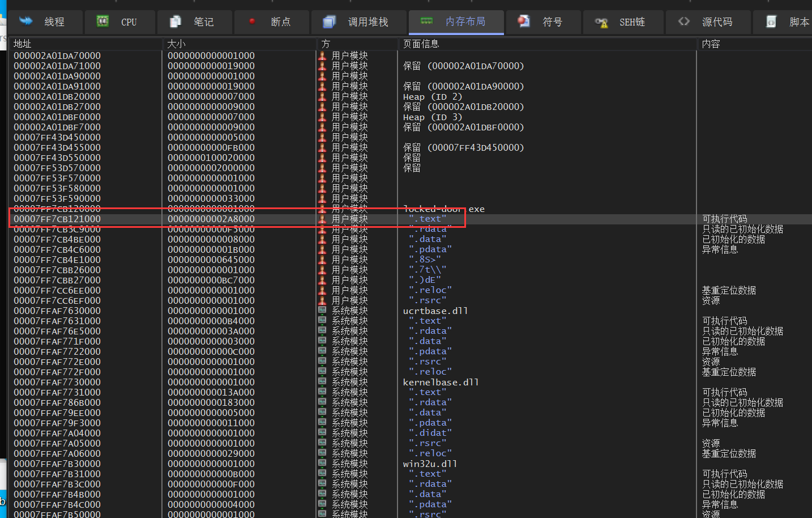Select address 000002A01DB27000
This screenshot has height=518, width=812.
(57, 107)
